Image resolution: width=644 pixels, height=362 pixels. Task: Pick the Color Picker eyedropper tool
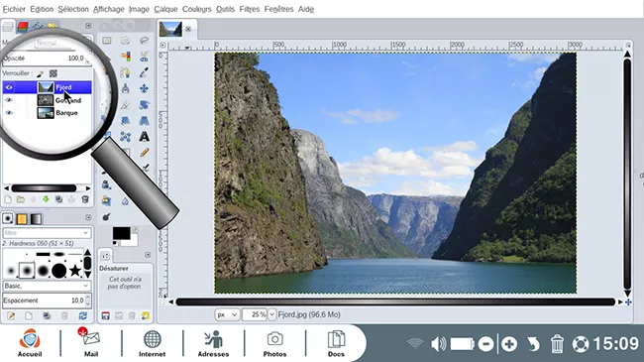click(144, 72)
